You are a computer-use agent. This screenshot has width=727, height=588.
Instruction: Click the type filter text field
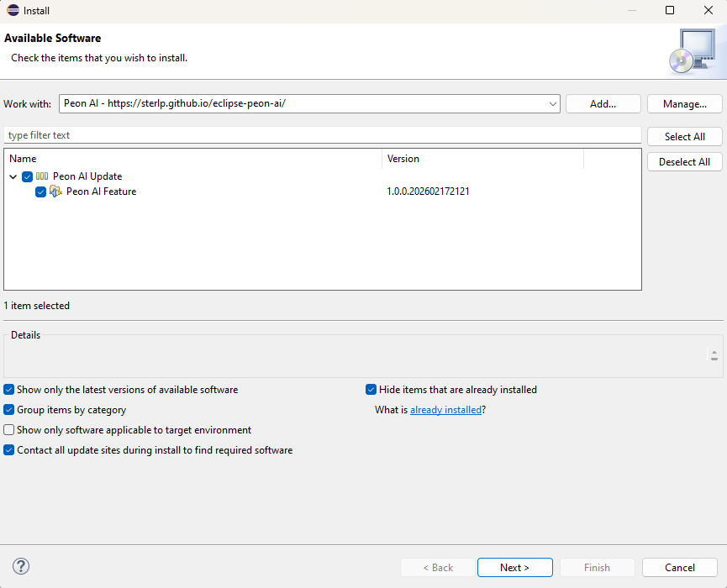tap(323, 135)
